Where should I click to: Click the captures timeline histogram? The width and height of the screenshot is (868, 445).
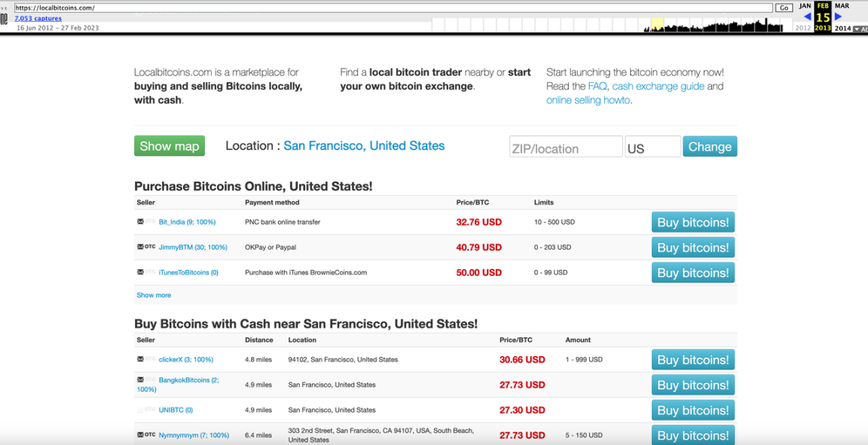[716, 25]
